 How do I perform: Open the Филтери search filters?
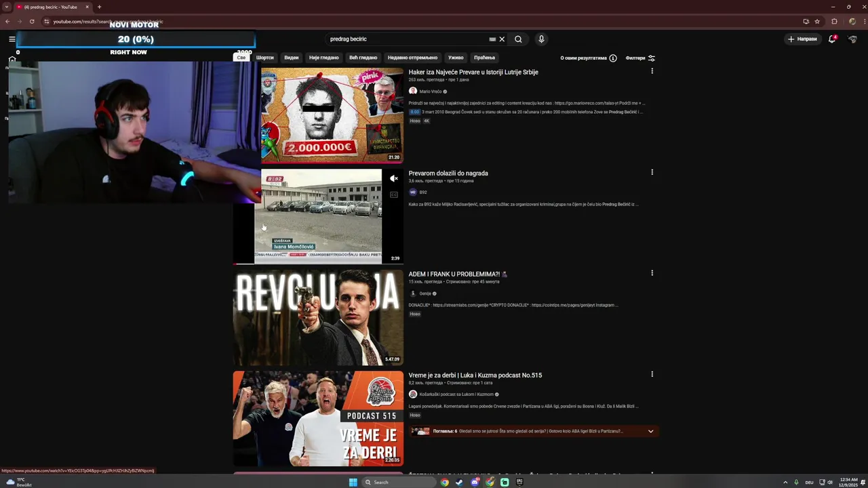[x=640, y=58]
